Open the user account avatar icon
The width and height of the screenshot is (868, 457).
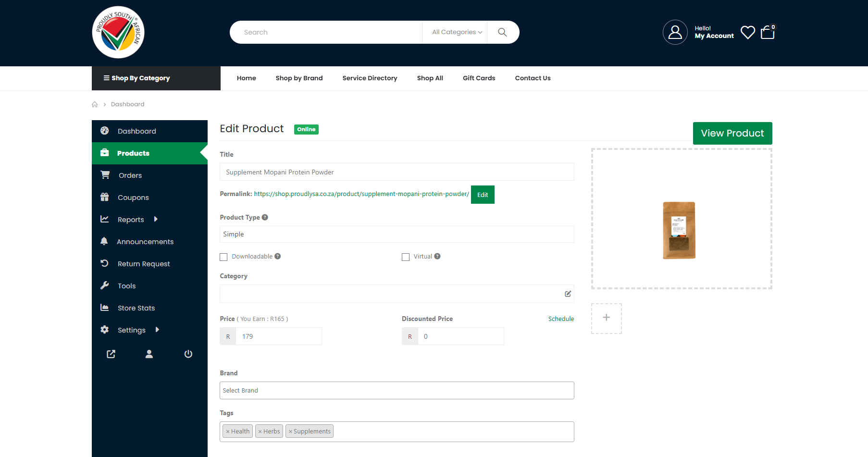[x=675, y=32]
